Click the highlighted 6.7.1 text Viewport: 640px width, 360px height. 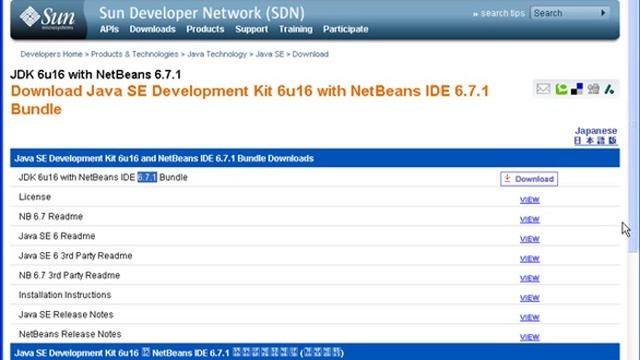(x=147, y=177)
